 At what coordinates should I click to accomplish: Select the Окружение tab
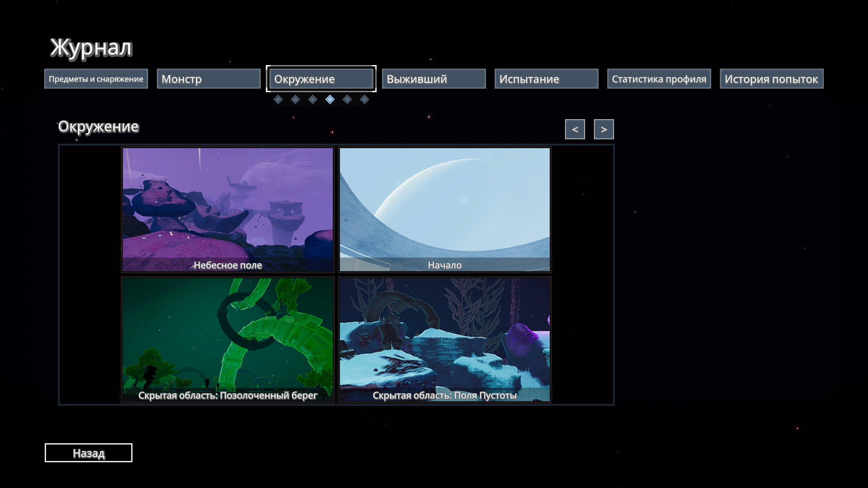(321, 79)
